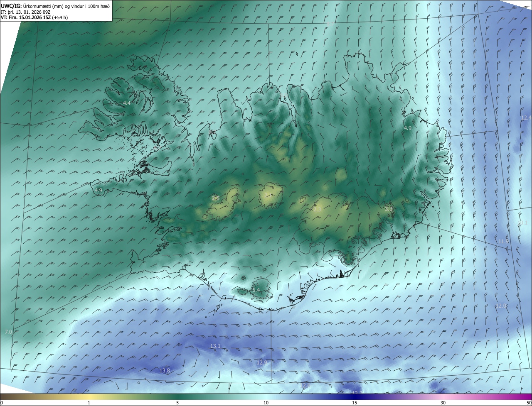
Task: Click the 5.4 value label on the map
Action: tap(256, 290)
